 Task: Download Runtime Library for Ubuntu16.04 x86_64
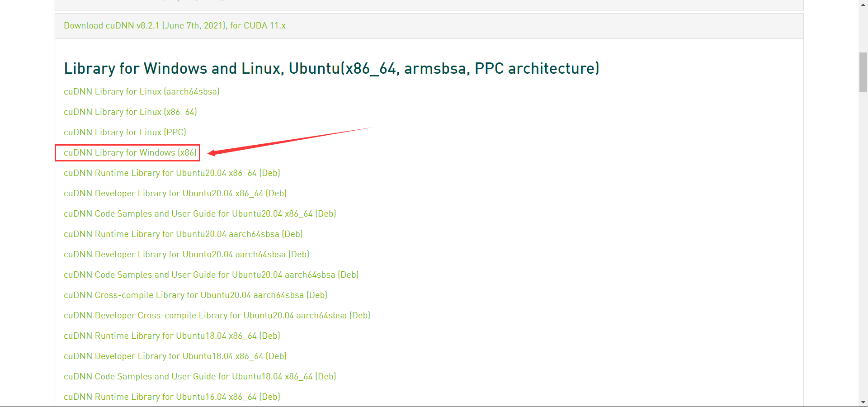tap(172, 397)
